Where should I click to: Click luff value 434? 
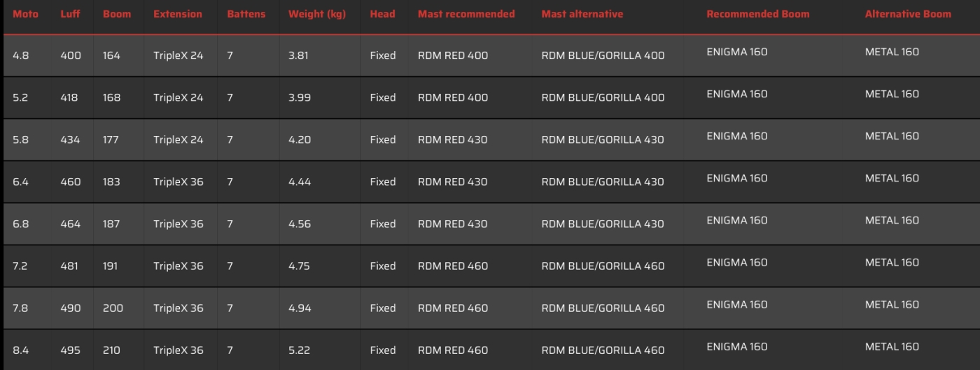[70, 139]
